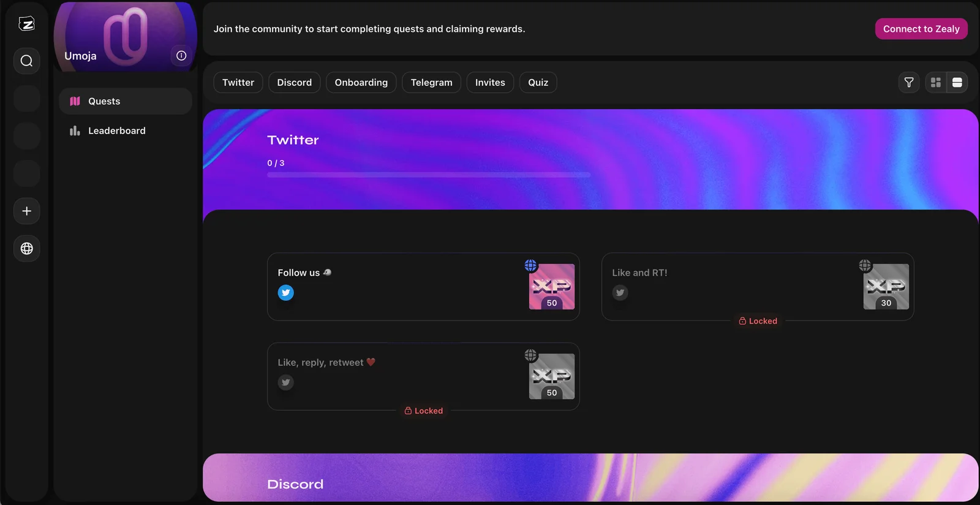The image size is (980, 505).
Task: Click the plus icon to add a community
Action: pyautogui.click(x=26, y=211)
